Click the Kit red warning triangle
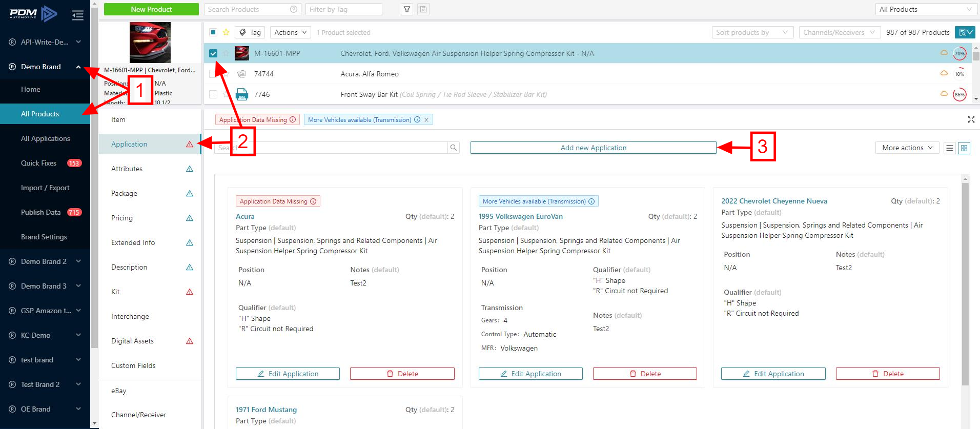Screen dimensions: 980x429 click(x=190, y=292)
